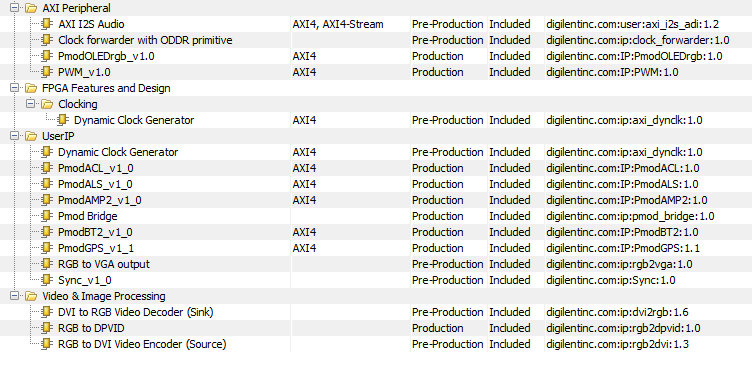Select Clock forwarder with ODDR primitive
This screenshot has width=752, height=370.
pos(145,40)
